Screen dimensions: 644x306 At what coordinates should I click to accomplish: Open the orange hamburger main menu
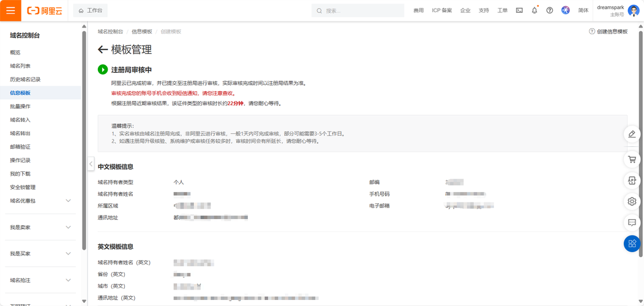pos(10,10)
